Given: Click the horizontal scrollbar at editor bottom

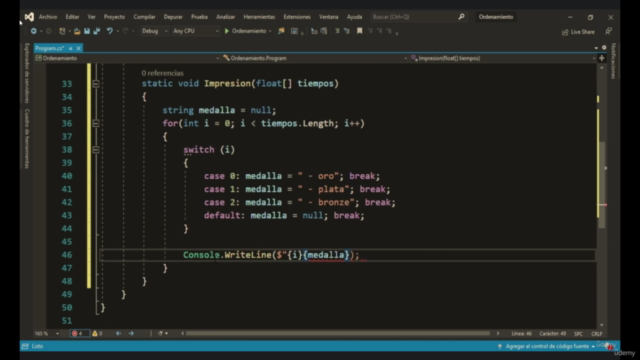Looking at the screenshot, I should pos(338,333).
